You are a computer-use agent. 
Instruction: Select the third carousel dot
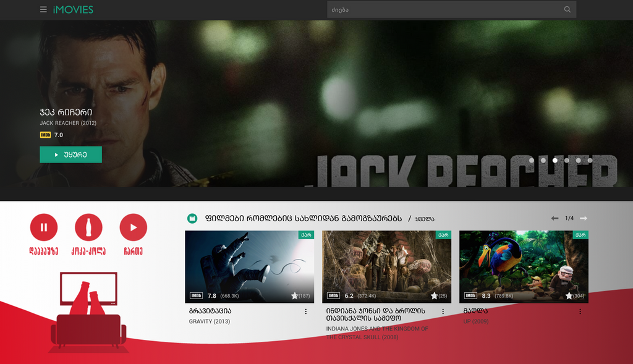pos(555,161)
